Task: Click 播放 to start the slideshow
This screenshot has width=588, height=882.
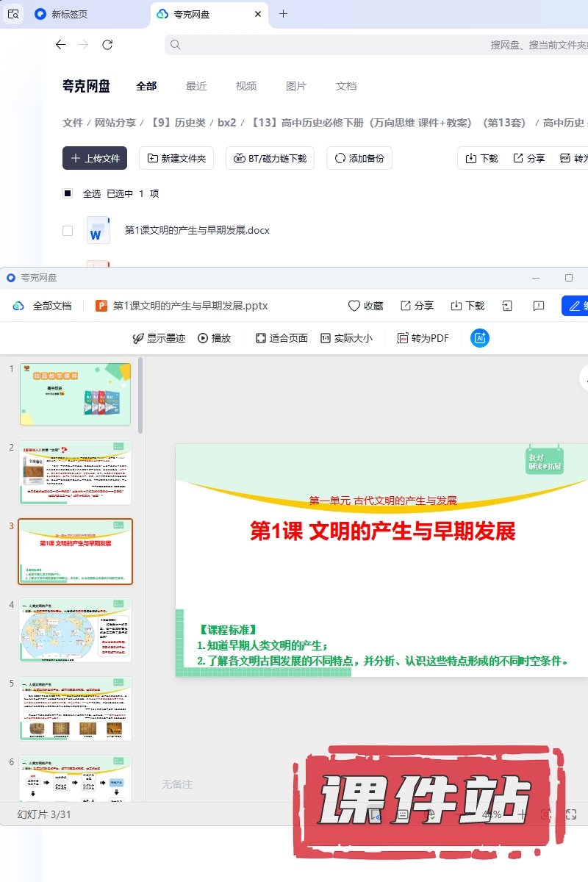Action: pos(214,338)
